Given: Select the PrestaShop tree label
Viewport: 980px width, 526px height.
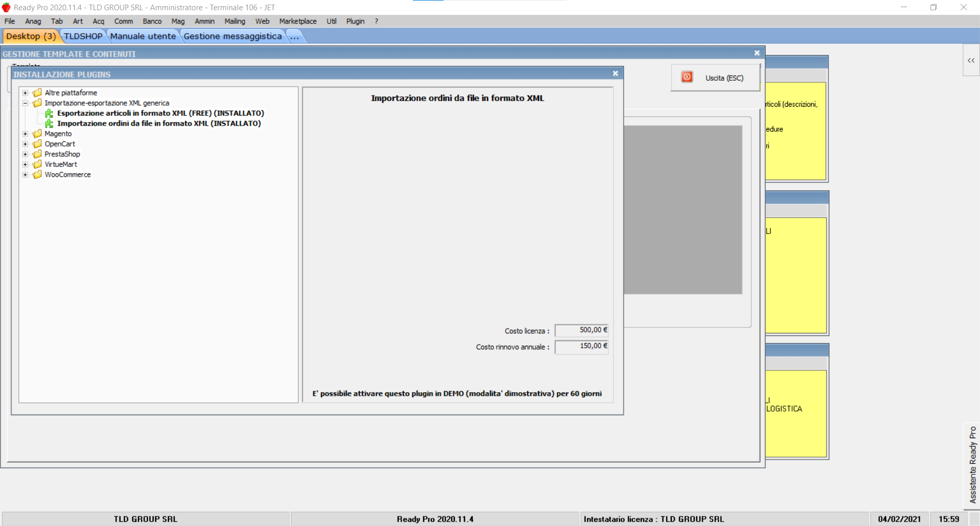Looking at the screenshot, I should 62,154.
